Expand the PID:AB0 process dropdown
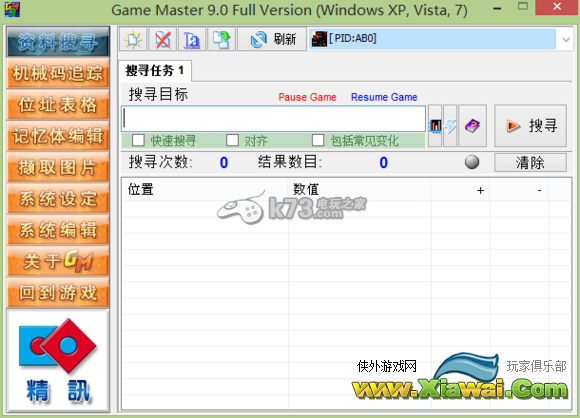This screenshot has width=580, height=418. 566,39
